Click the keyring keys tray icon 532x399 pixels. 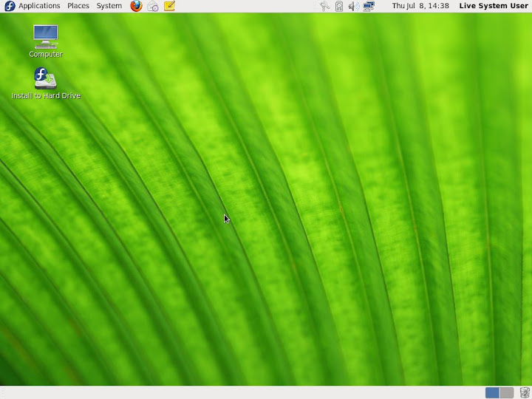(324, 6)
